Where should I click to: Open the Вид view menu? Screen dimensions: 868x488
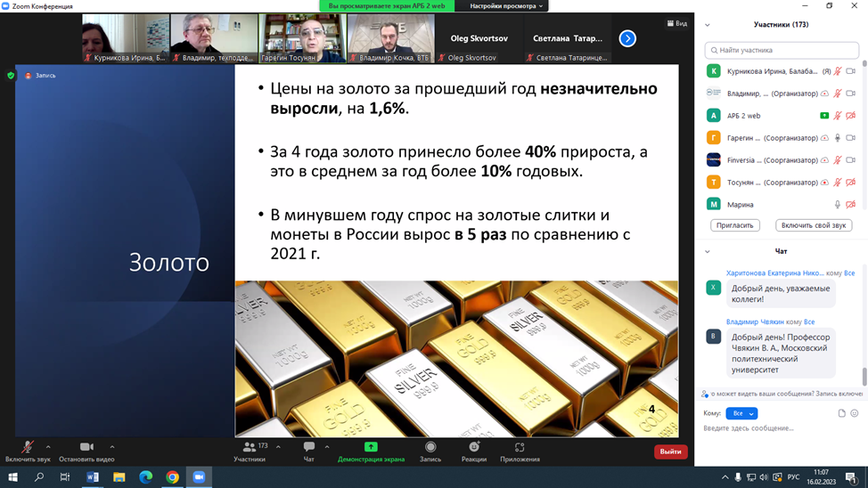(677, 24)
